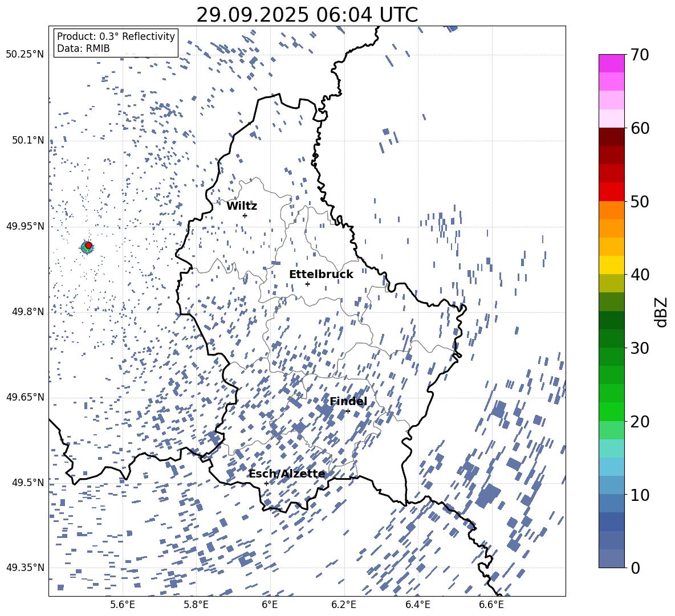Click the 49.95°N latitude label
Viewport: 675px width, 616px height.
[x=25, y=226]
